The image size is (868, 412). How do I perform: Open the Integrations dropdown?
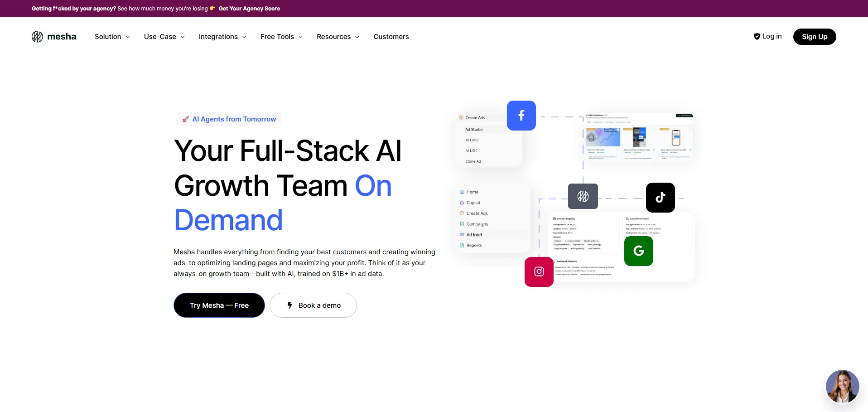click(x=222, y=37)
